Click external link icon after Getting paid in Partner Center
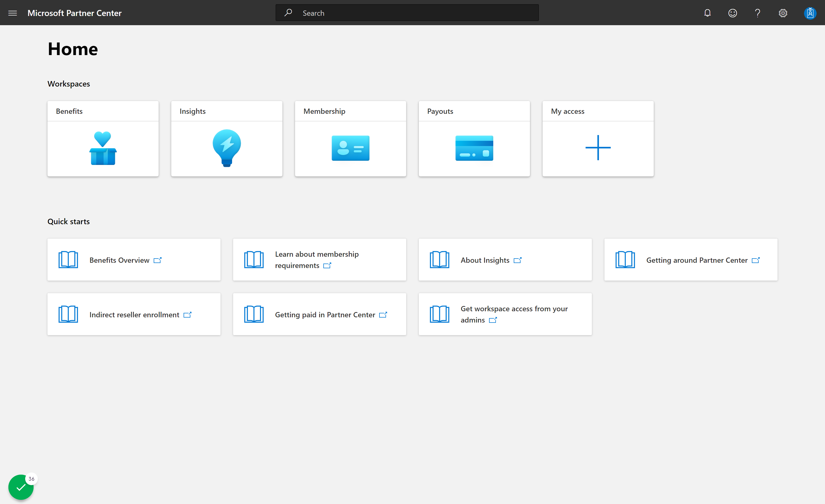The width and height of the screenshot is (825, 504). tap(383, 315)
